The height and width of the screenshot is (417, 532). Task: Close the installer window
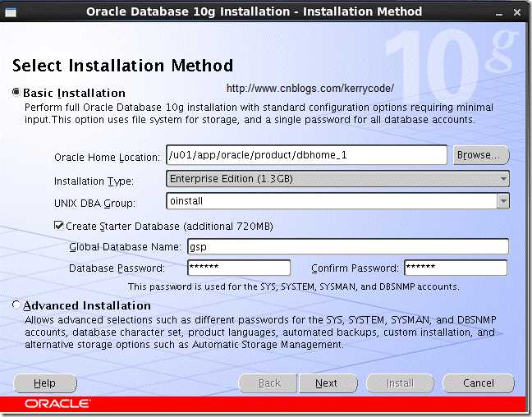[517, 12]
